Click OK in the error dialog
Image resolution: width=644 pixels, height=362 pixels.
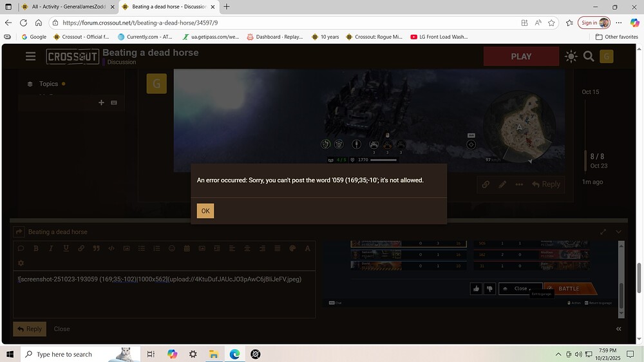[205, 211]
